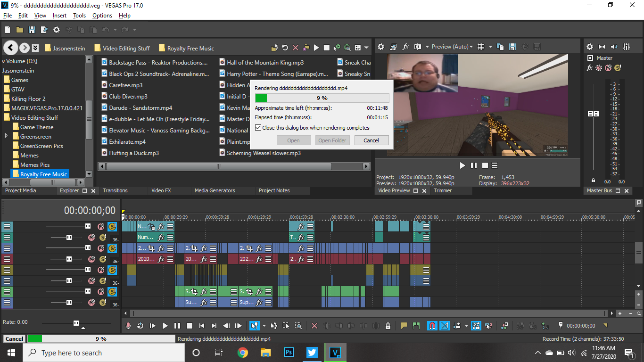Switch to the Trimmer tab
Viewport: 644px width, 362px height.
443,190
